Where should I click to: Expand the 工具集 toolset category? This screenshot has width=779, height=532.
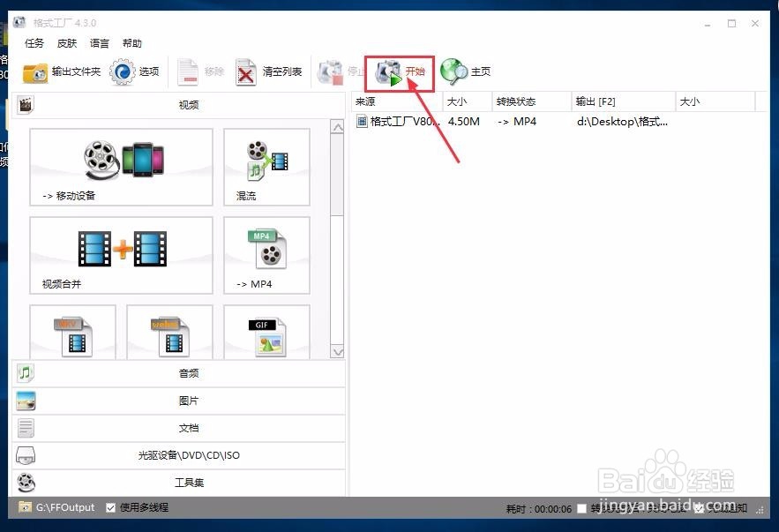coord(179,483)
